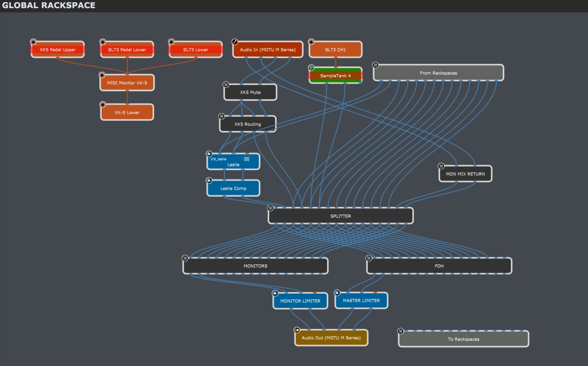Select the XK-5 Lower MIDI block

pyautogui.click(x=127, y=113)
